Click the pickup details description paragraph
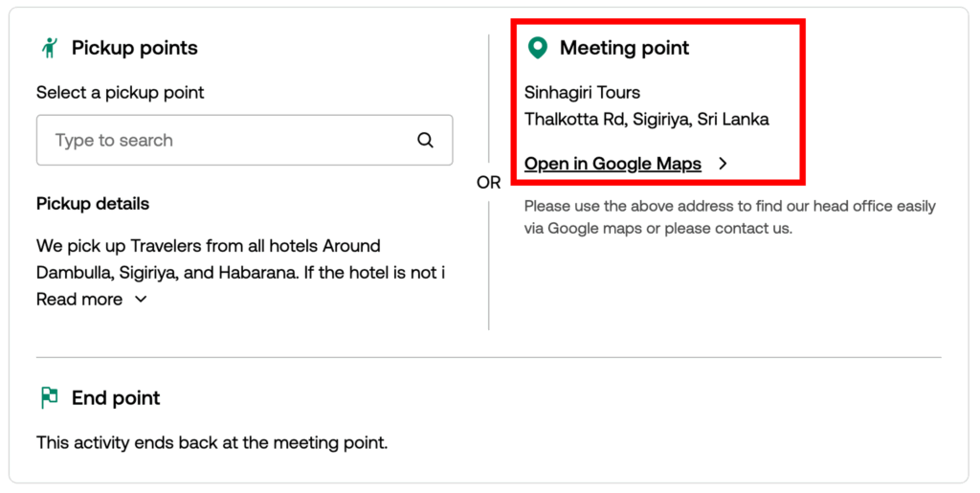 click(239, 259)
